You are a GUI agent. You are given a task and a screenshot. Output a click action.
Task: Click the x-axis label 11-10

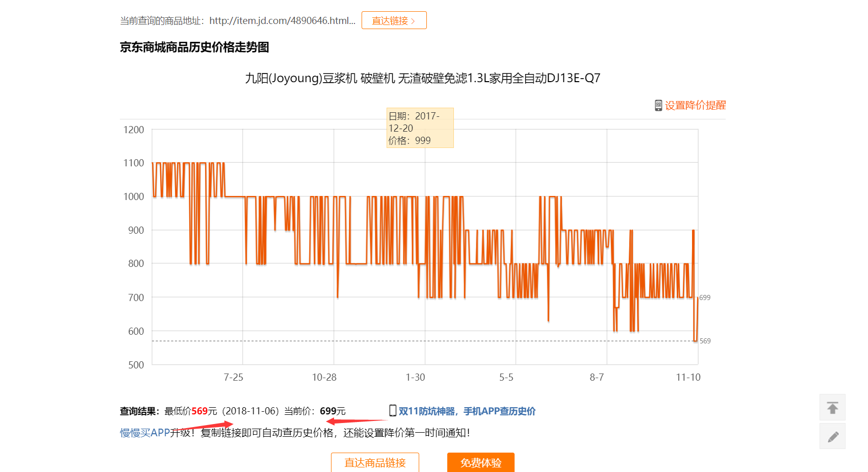click(x=688, y=377)
